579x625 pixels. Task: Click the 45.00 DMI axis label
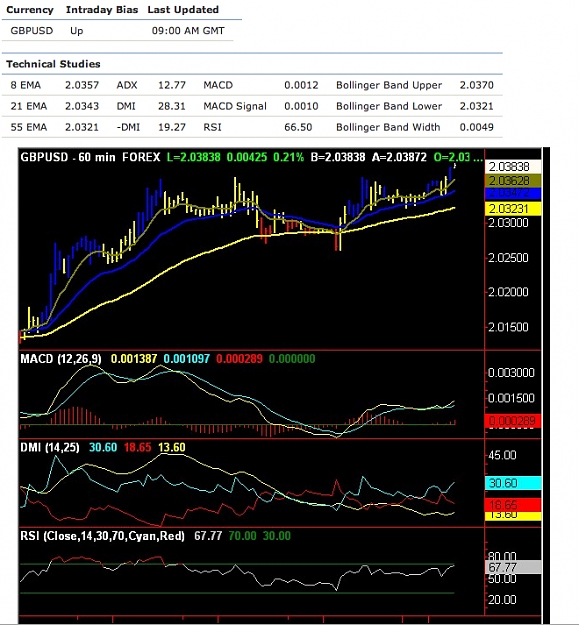tap(502, 455)
